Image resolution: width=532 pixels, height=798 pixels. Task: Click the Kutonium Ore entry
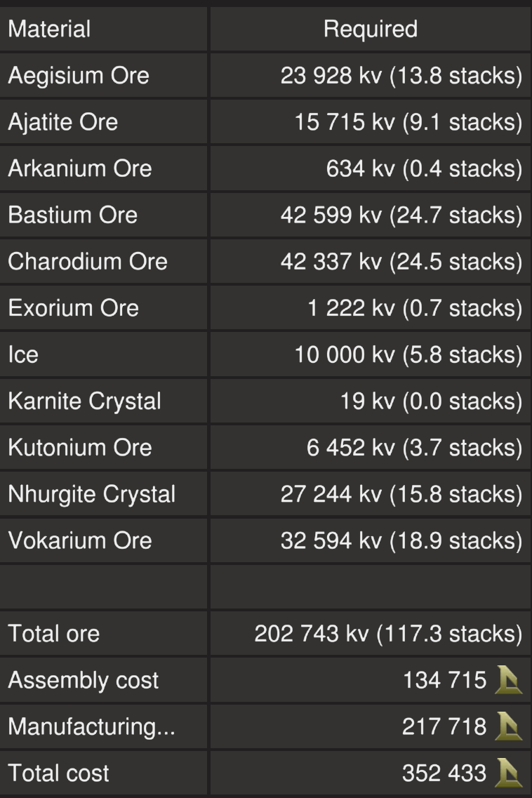tap(80, 447)
